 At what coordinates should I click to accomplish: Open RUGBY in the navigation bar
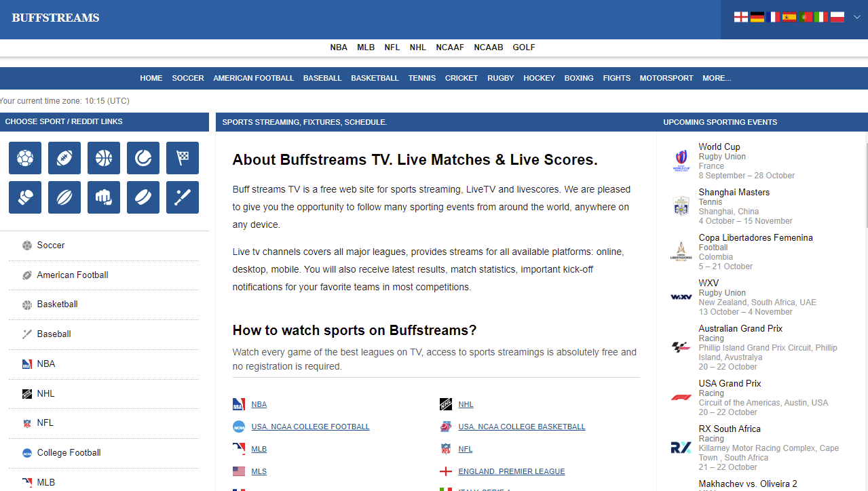coord(501,78)
